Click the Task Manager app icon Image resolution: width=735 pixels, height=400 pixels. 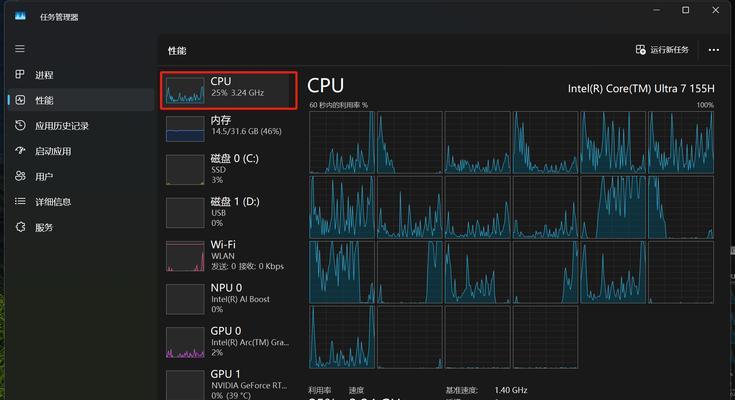(x=20, y=16)
